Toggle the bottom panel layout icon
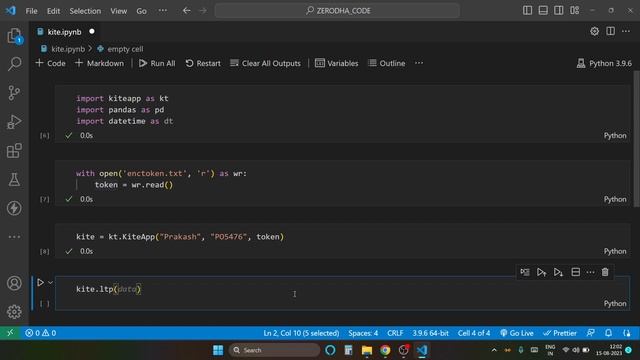 click(x=543, y=10)
